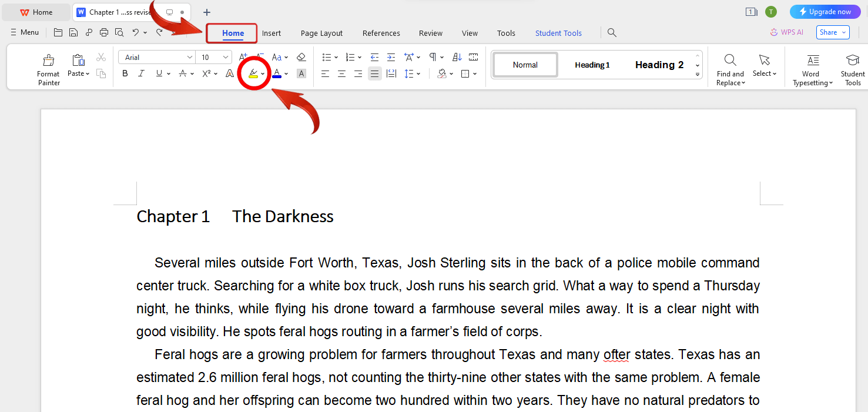Click the Clear Formatting eraser icon
Screen dimensions: 868x412
[x=301, y=57]
